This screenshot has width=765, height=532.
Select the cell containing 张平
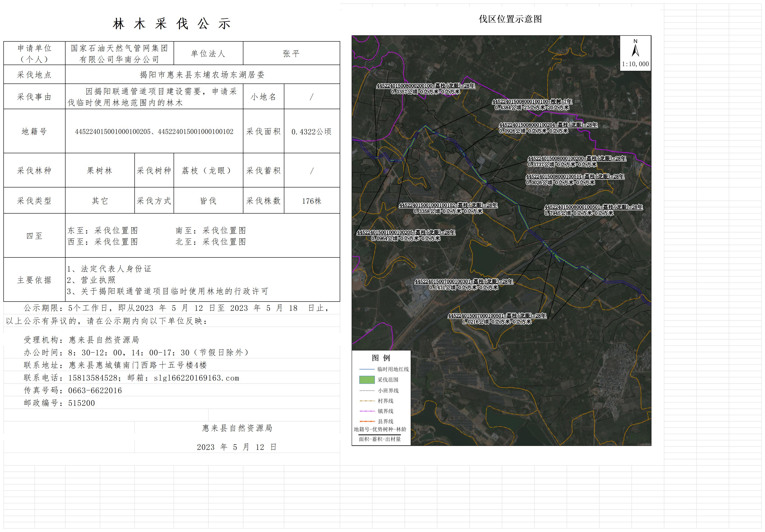click(x=291, y=53)
